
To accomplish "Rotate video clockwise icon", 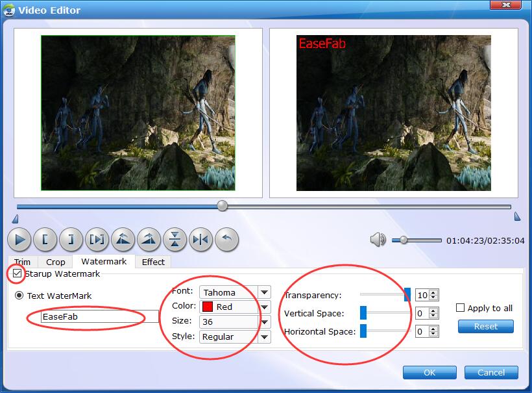I will coord(149,240).
